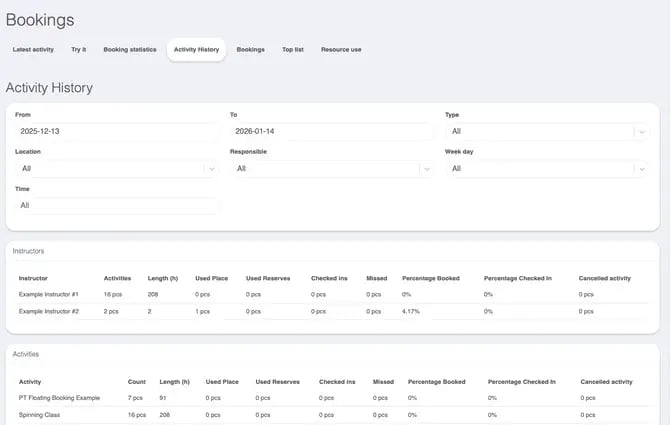Go to the Bookings tab

[250, 49]
